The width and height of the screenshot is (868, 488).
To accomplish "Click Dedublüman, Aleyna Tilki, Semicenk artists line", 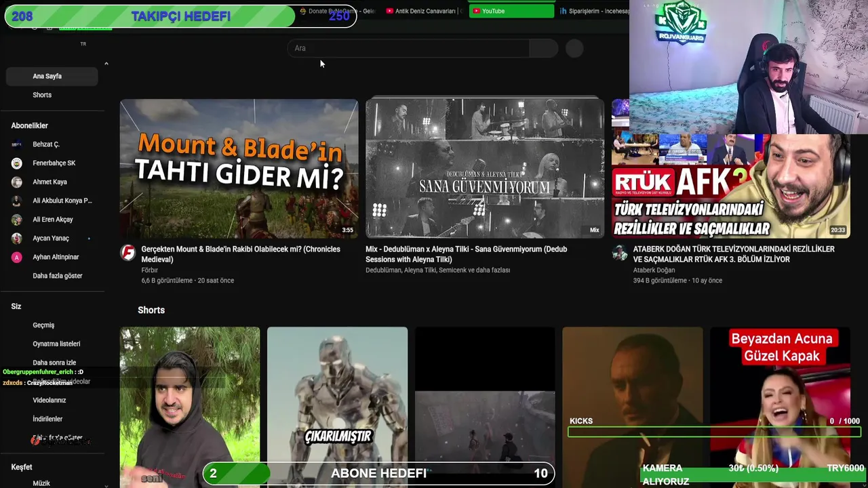I will [437, 270].
